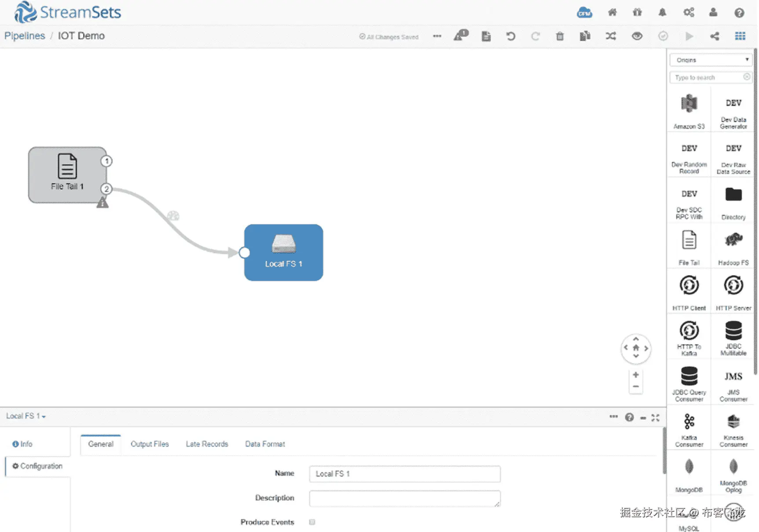759x532 pixels.
Task: Click the undo toolbar icon
Action: click(510, 36)
